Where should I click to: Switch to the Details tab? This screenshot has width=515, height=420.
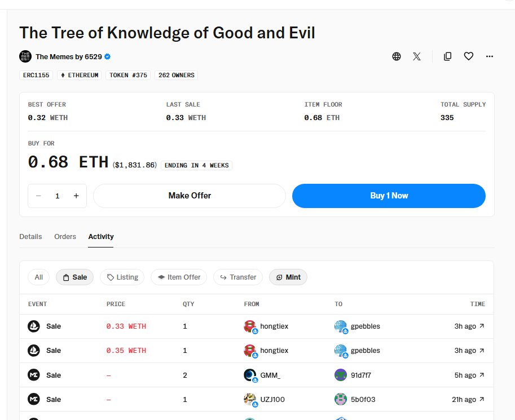tap(30, 236)
